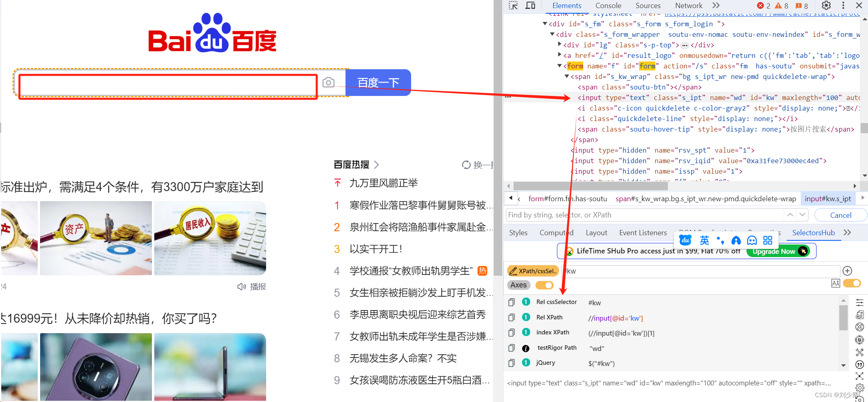This screenshot has width=868, height=402.
Task: Click SelectorsHub crossed tools icon in sidebar
Action: [x=859, y=352]
